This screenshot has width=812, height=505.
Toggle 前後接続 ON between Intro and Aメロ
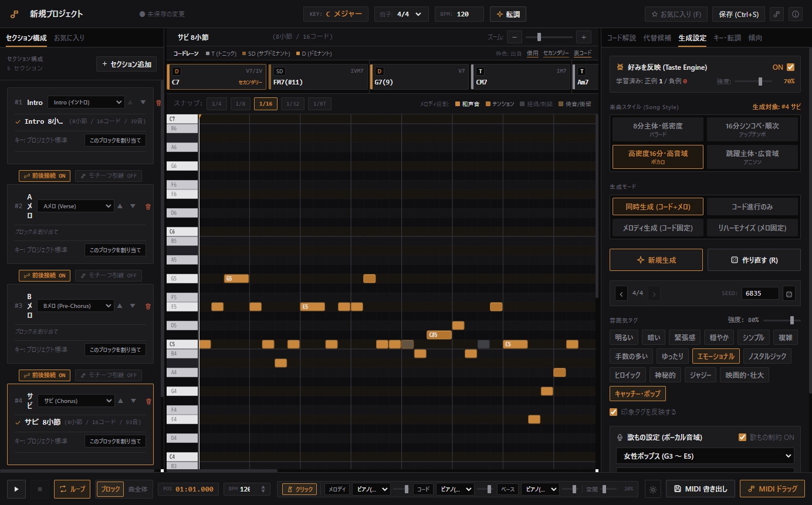45,176
